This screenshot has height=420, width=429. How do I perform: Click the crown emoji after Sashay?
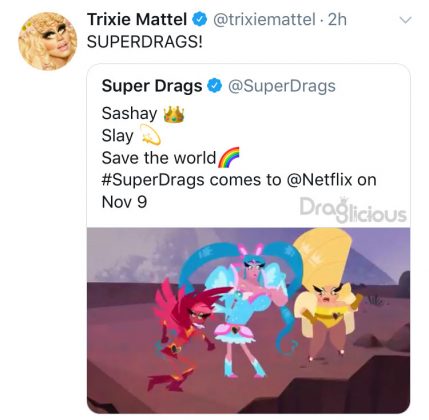(174, 114)
